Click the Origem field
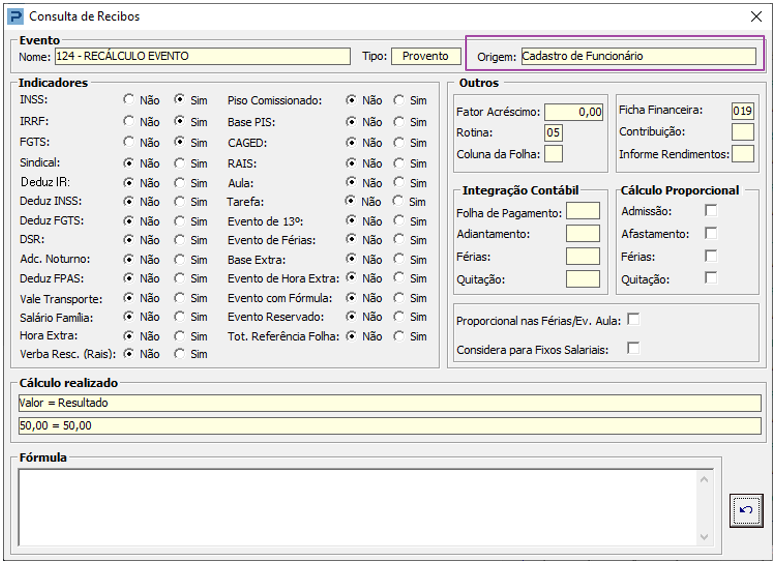This screenshot has width=777, height=564. 639,56
